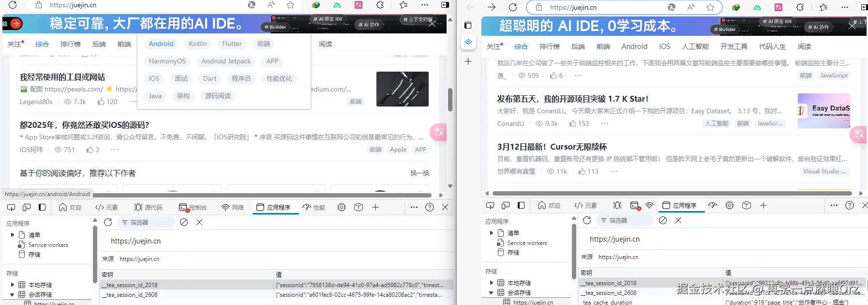Expand 本地存储 in right DevTools

[x=492, y=283]
